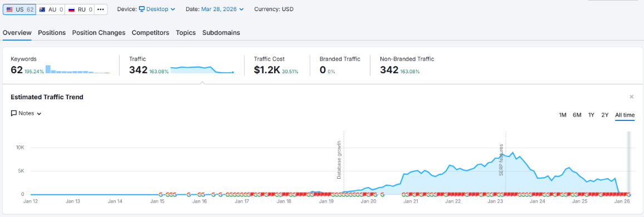Set chart range to All time
Viewport: 644px width, 217px height.
(x=625, y=115)
